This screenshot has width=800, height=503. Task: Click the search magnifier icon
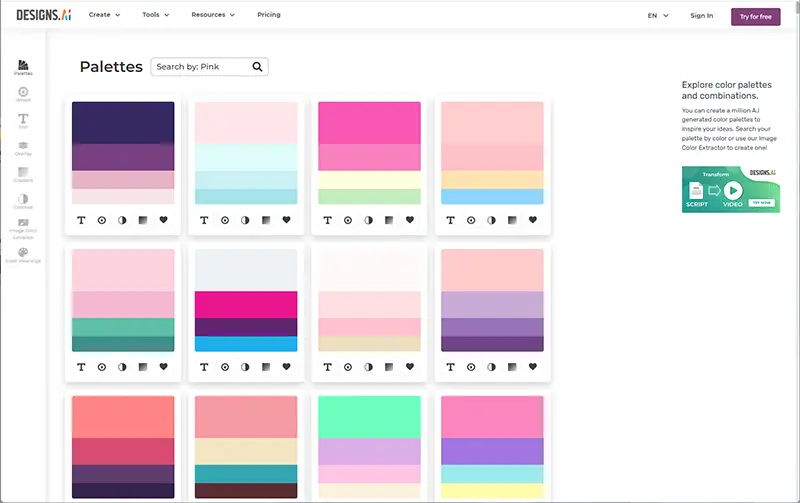pos(257,67)
